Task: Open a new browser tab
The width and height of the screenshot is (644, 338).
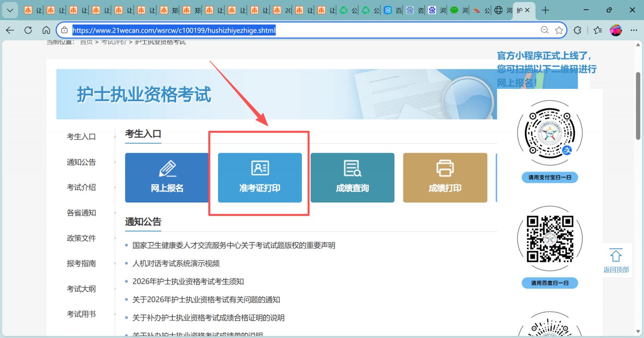Action: click(545, 10)
